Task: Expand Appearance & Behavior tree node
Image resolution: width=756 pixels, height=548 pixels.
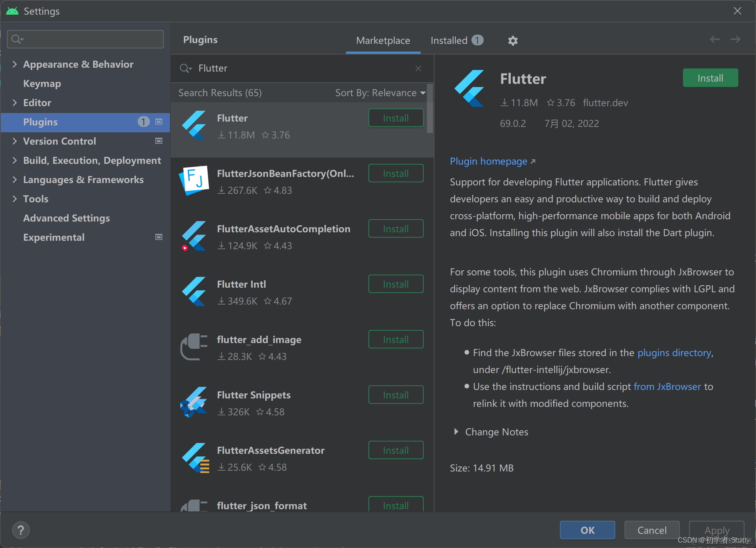Action: click(15, 64)
